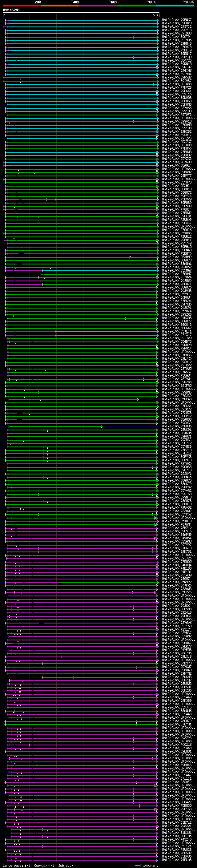Select hit label UniRef100_P21439
Viewport: 197px width, 868px height.
click(177, 575)
